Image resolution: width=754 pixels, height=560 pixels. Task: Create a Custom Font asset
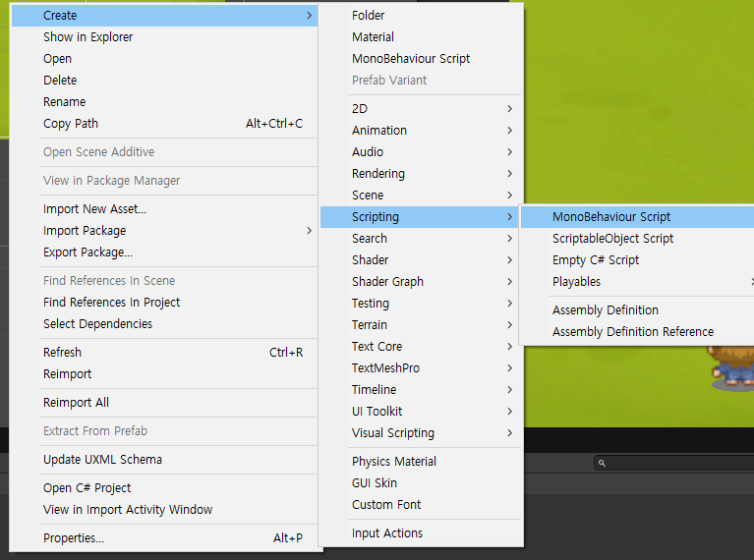click(x=422, y=505)
